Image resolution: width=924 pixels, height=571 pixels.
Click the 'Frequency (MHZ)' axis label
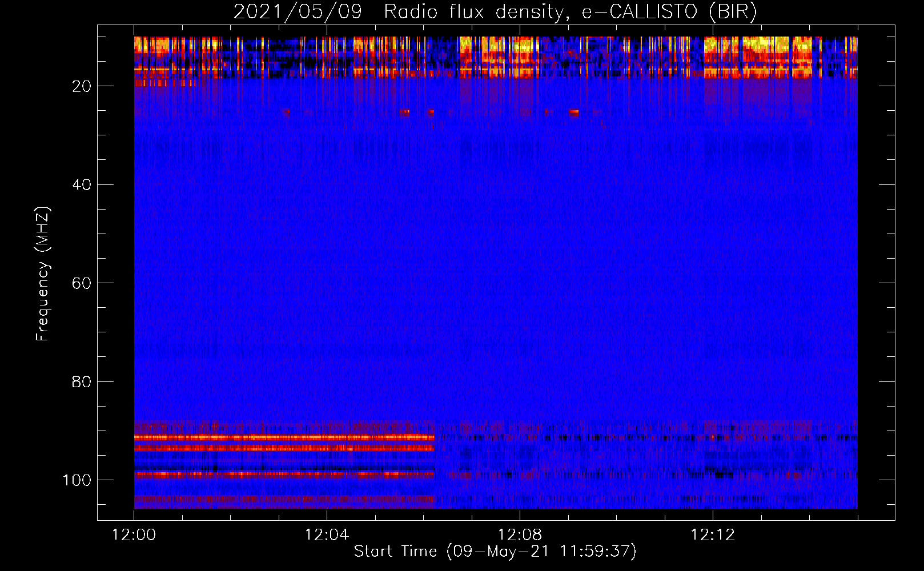click(43, 274)
